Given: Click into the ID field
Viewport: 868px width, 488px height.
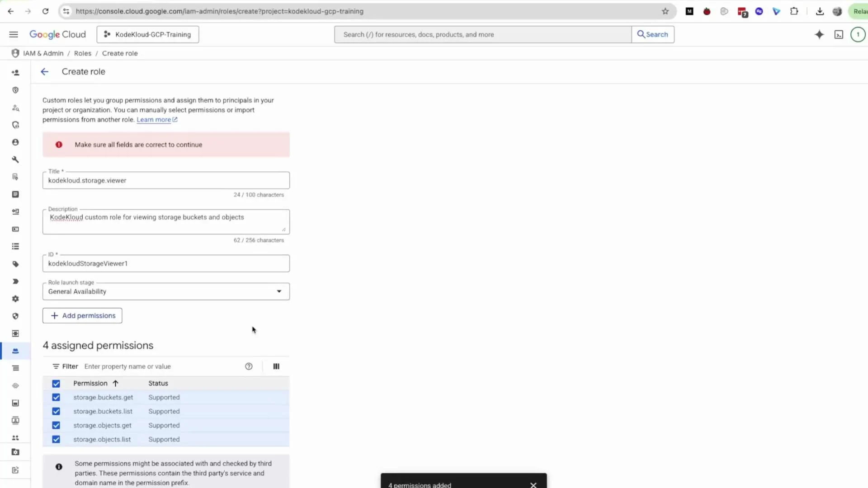Looking at the screenshot, I should click(166, 263).
